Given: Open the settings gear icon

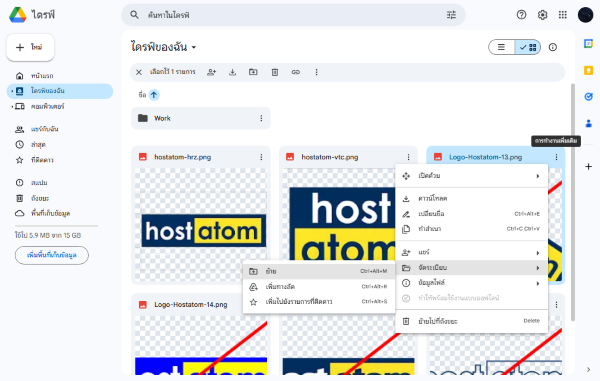Looking at the screenshot, I should coord(542,15).
